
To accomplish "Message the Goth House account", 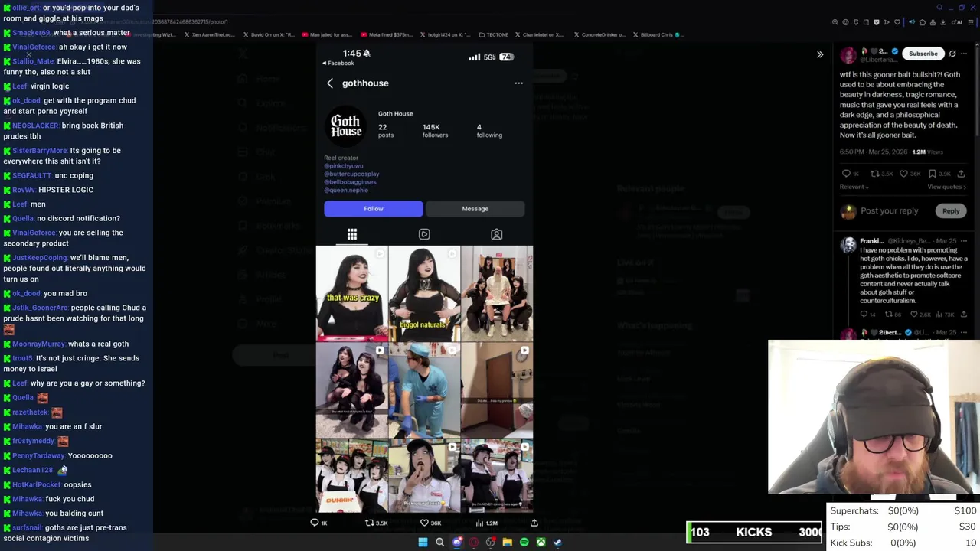I will (x=475, y=209).
